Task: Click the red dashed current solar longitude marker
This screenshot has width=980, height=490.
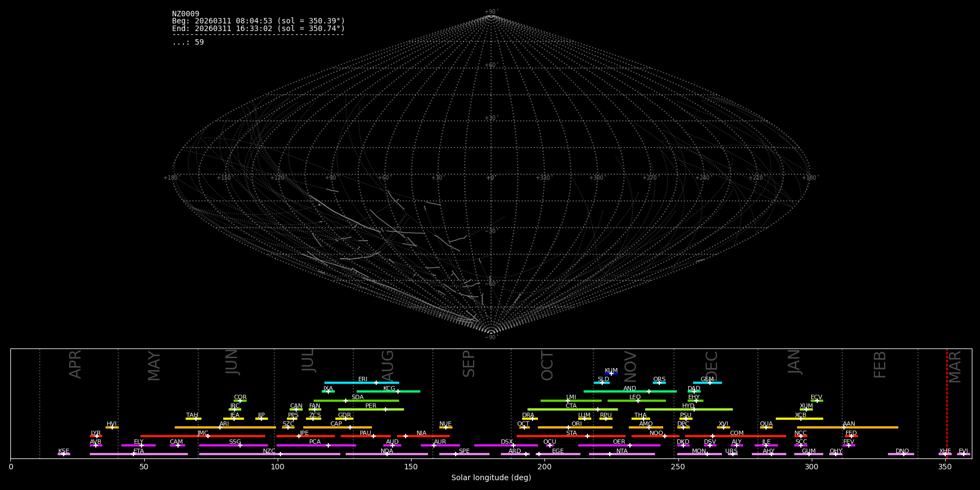Action: (947, 403)
